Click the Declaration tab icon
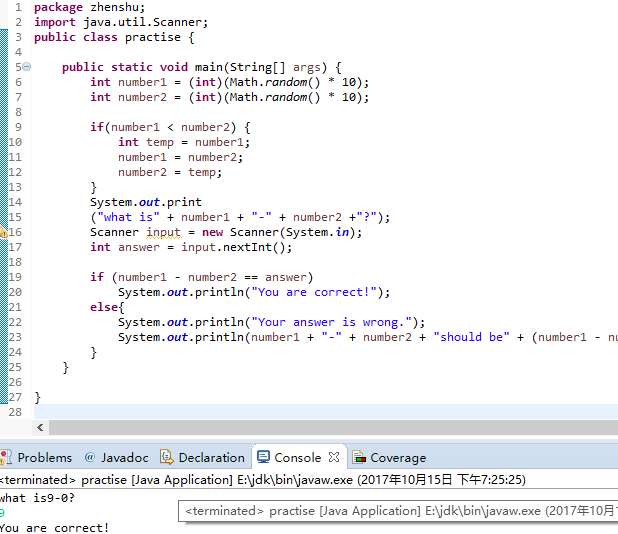The image size is (618, 534). coord(167,457)
